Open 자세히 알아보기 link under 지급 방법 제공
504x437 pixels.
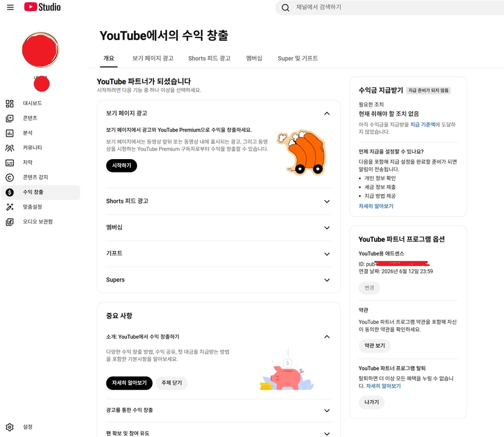pyautogui.click(x=376, y=206)
